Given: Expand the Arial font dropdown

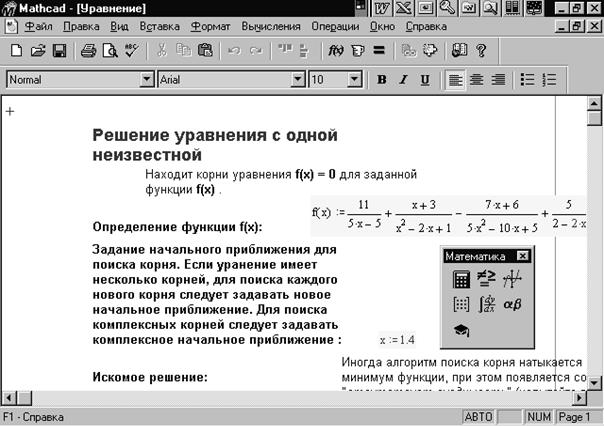Looking at the screenshot, I should 297,80.
